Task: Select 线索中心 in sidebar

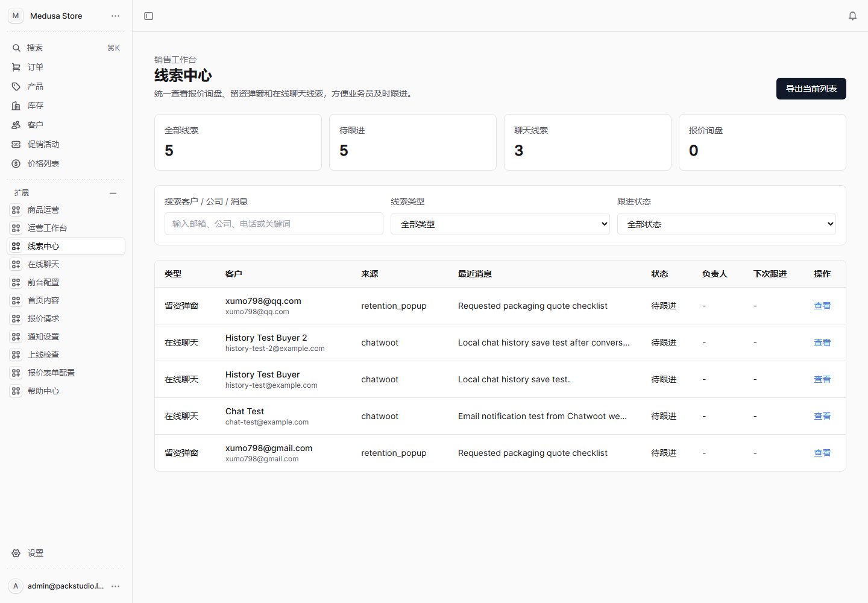Action: (66, 246)
